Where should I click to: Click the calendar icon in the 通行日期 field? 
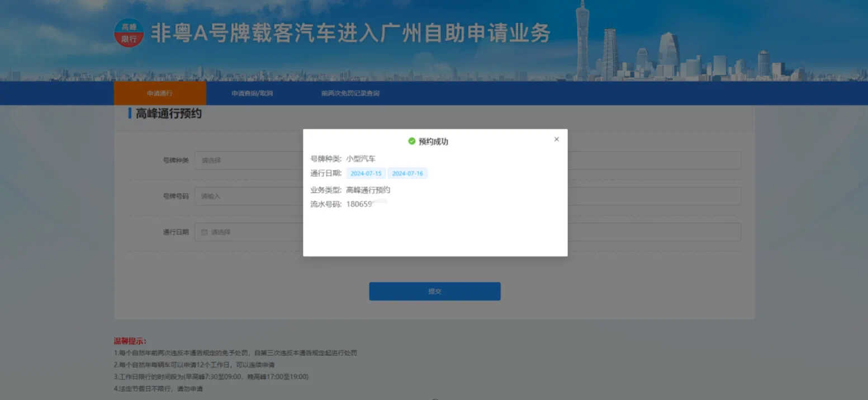point(204,232)
